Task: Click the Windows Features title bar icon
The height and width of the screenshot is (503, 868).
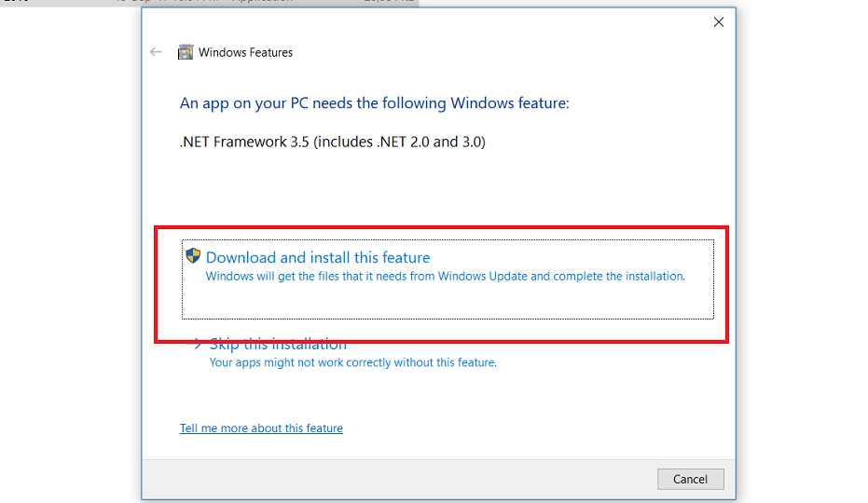Action: 186,52
